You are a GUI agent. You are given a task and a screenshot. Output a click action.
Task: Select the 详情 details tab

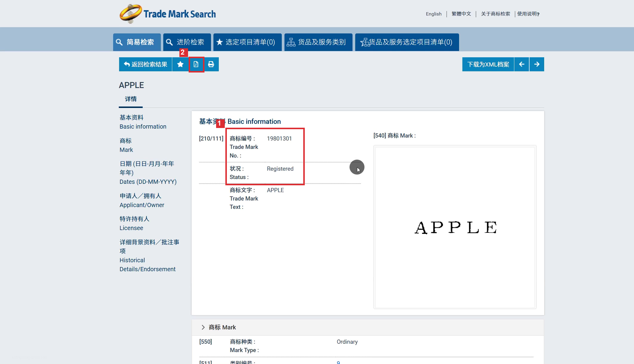pyautogui.click(x=131, y=99)
